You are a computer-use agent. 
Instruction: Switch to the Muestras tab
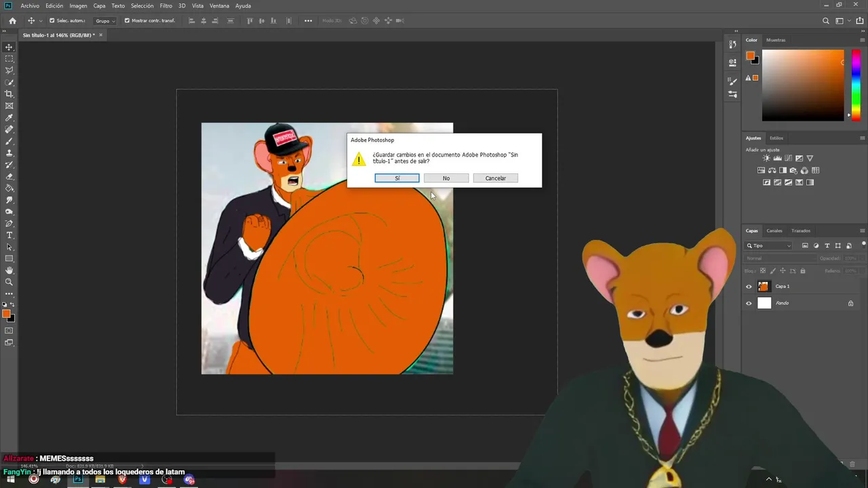[x=776, y=40]
